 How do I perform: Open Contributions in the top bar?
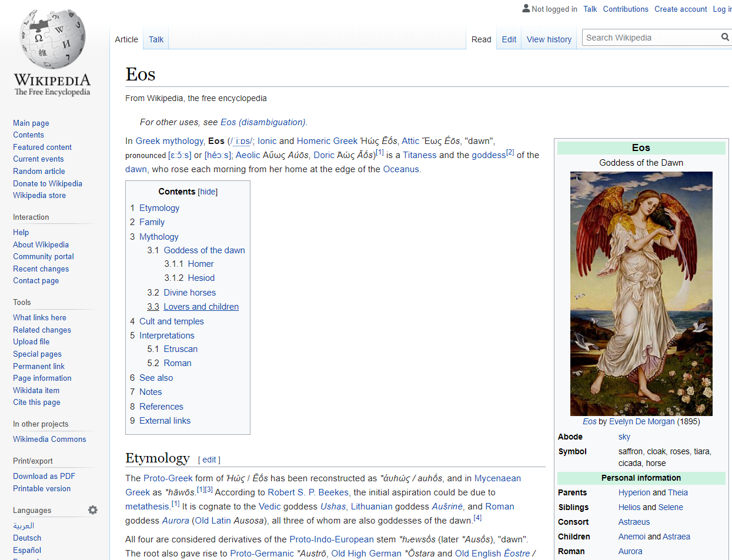626,9
